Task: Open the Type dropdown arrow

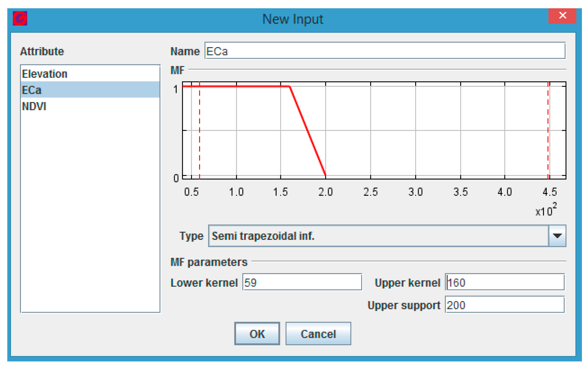Action: [557, 236]
